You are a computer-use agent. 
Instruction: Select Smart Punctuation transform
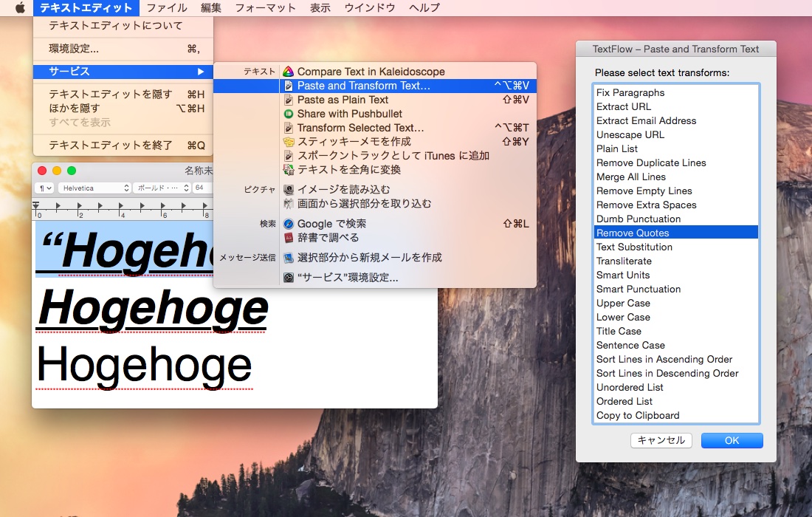[x=675, y=289]
